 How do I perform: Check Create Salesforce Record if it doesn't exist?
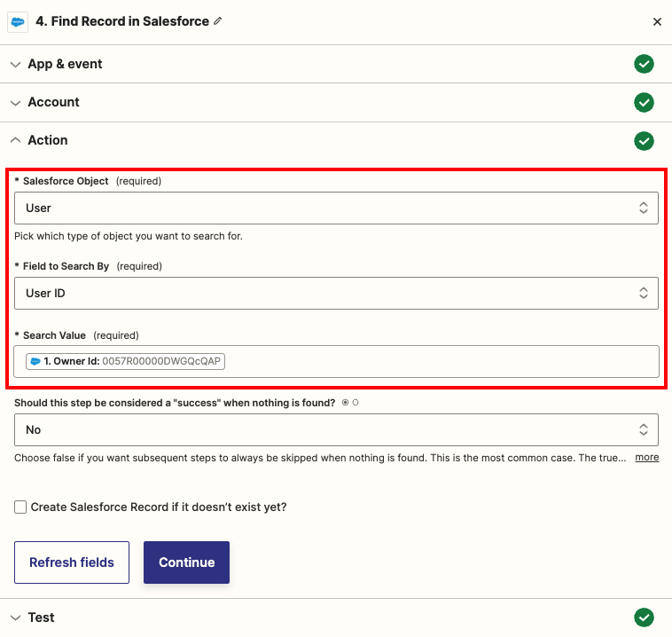click(20, 507)
